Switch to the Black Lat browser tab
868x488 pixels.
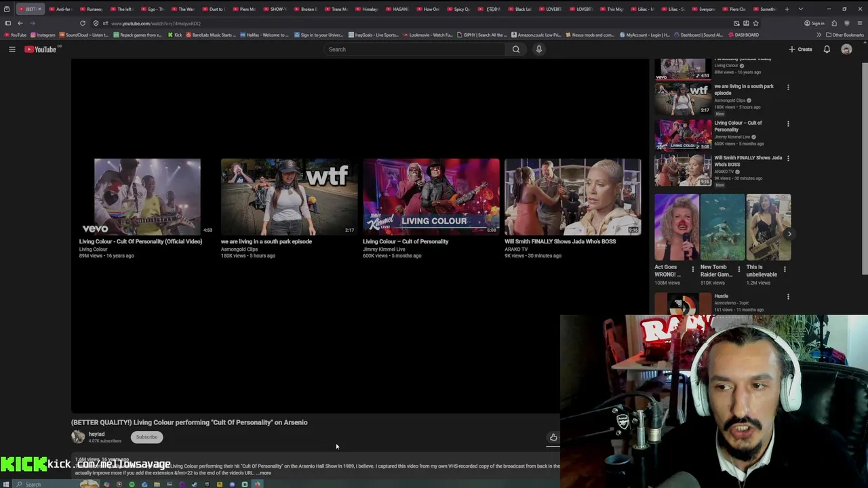click(520, 9)
